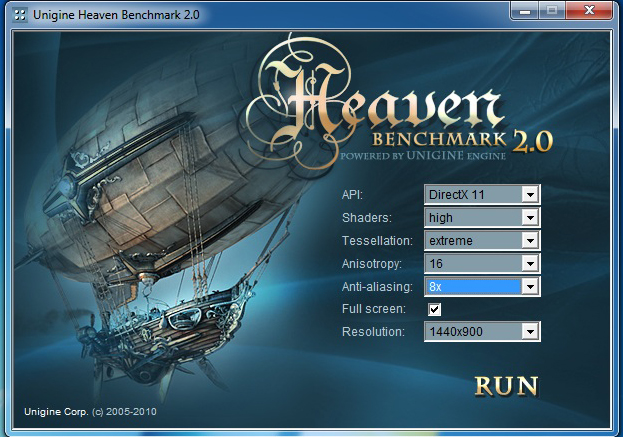Open the API dropdown showing DirectX 11
The width and height of the screenshot is (623, 437).
click(482, 195)
